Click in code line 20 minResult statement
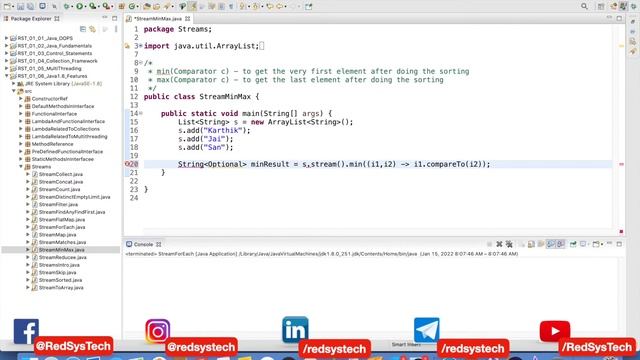The image size is (640, 360). pyautogui.click(x=334, y=164)
